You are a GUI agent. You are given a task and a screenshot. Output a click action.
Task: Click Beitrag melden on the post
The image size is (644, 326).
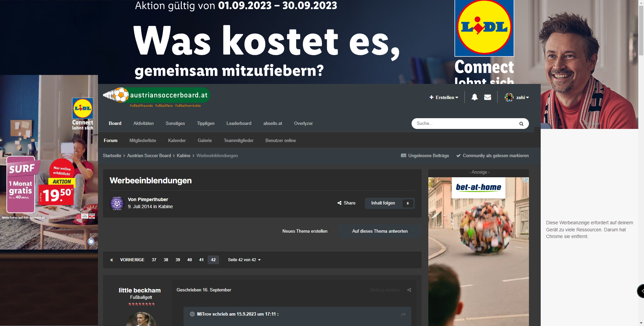click(x=385, y=290)
